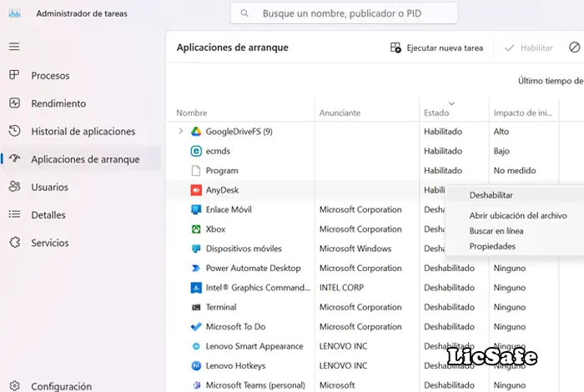The width and height of the screenshot is (584, 392).
Task: Select Deshabilitar in the context menu
Action: [x=491, y=195]
